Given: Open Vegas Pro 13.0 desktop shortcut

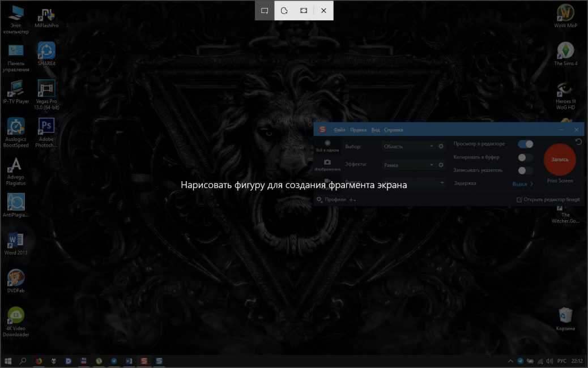Looking at the screenshot, I should [x=46, y=95].
